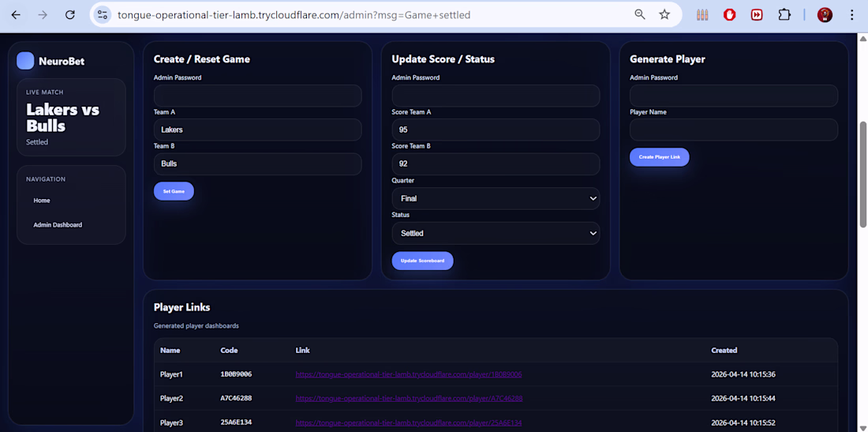The height and width of the screenshot is (432, 868).
Task: Reload the page with refresh icon
Action: (x=69, y=15)
